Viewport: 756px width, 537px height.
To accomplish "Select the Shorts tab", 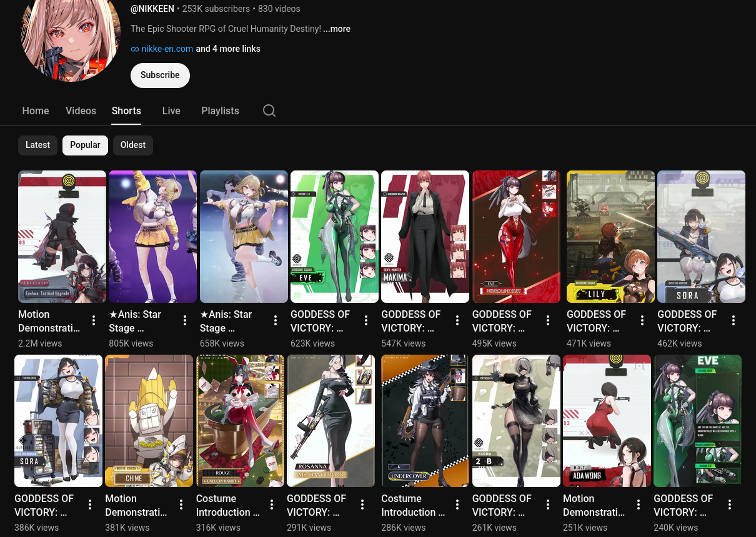I will pyautogui.click(x=126, y=111).
